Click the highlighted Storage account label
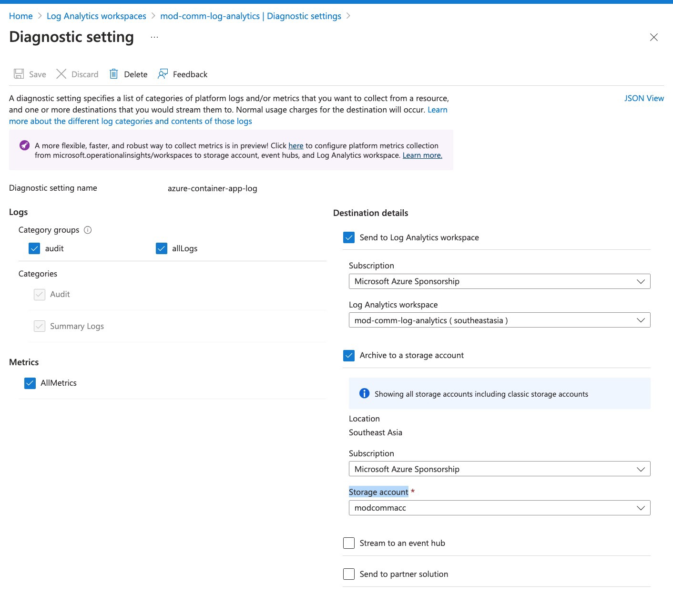The width and height of the screenshot is (673, 616). (378, 492)
